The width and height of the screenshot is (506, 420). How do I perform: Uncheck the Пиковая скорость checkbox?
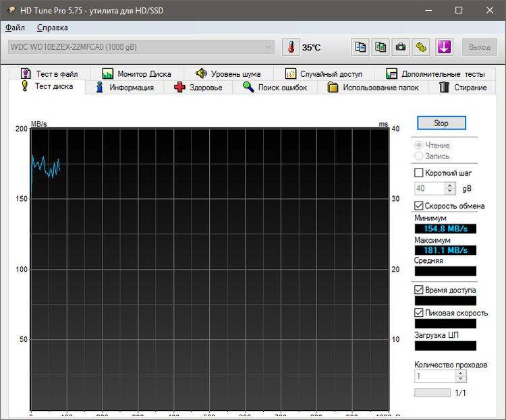pyautogui.click(x=419, y=313)
